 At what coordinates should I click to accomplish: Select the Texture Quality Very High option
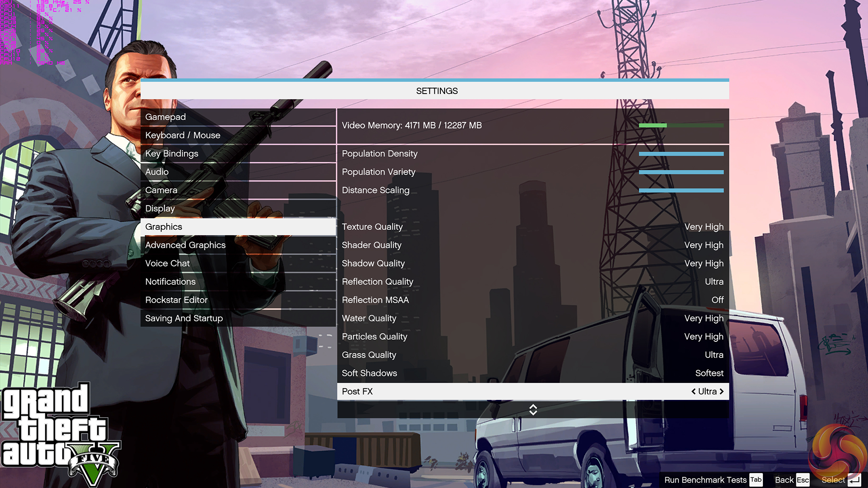(704, 227)
